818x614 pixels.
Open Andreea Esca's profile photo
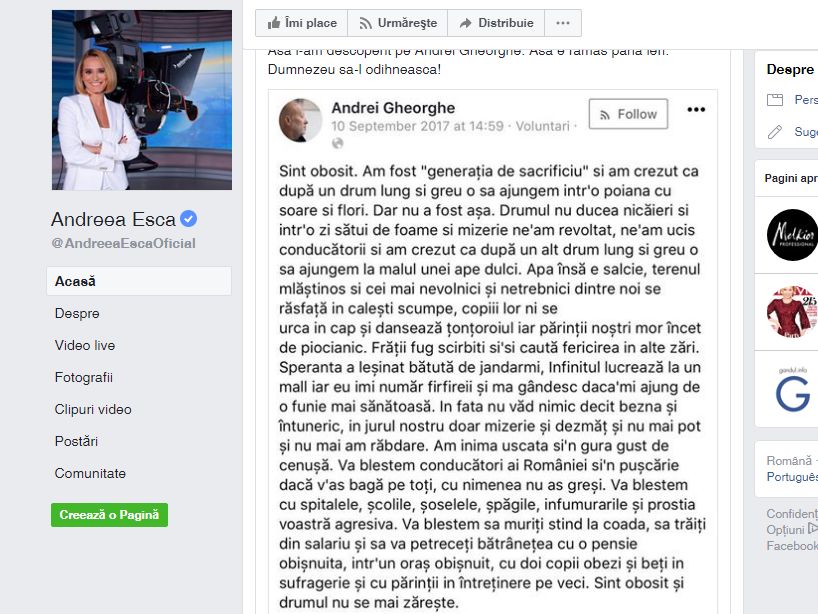point(142,100)
